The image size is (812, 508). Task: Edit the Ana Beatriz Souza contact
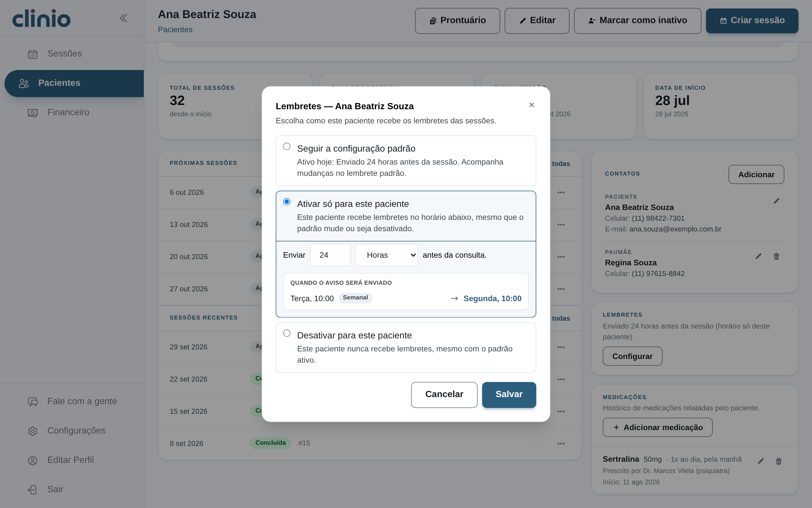tap(776, 201)
